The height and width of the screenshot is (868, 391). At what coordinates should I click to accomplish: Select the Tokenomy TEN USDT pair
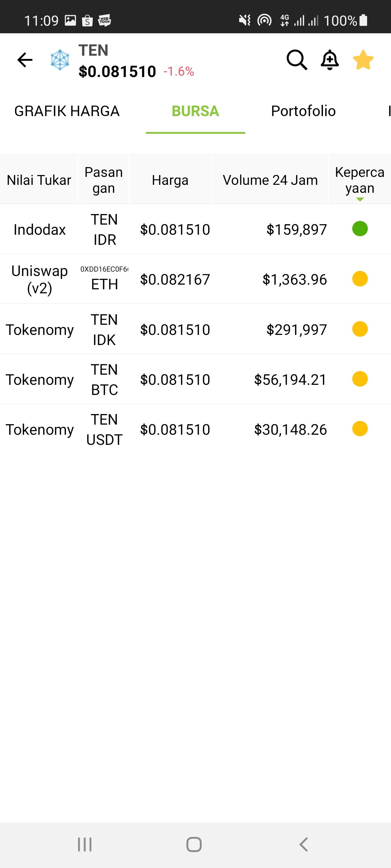(x=195, y=429)
